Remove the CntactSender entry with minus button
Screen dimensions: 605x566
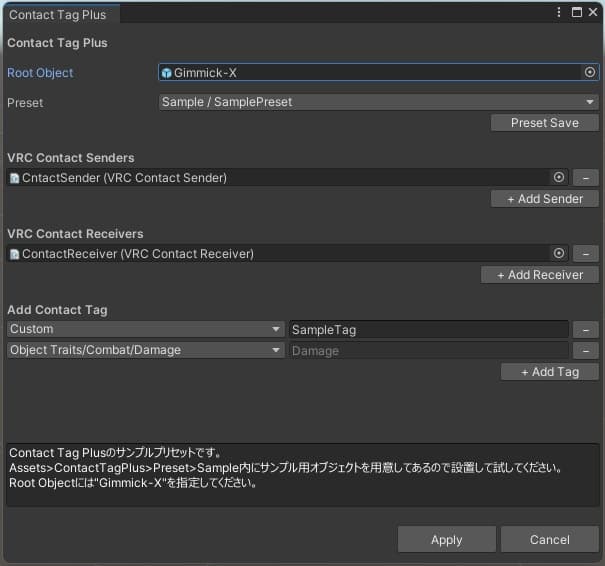(585, 177)
